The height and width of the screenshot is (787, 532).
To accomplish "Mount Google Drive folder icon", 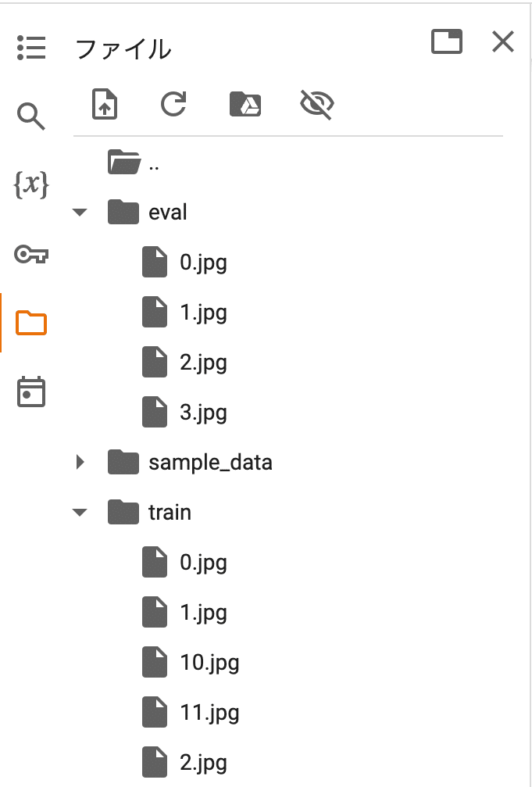I will pos(245,104).
